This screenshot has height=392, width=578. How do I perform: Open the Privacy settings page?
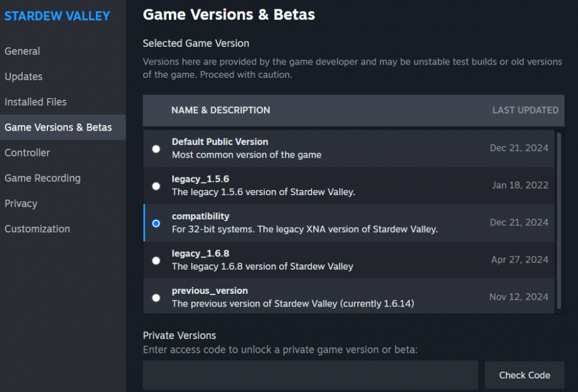pyautogui.click(x=21, y=204)
